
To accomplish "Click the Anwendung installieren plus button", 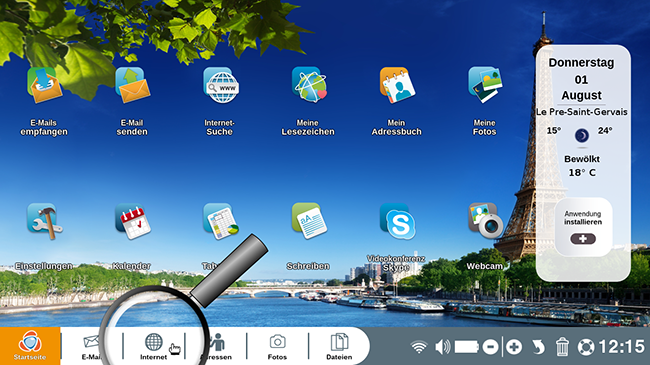I will point(583,239).
